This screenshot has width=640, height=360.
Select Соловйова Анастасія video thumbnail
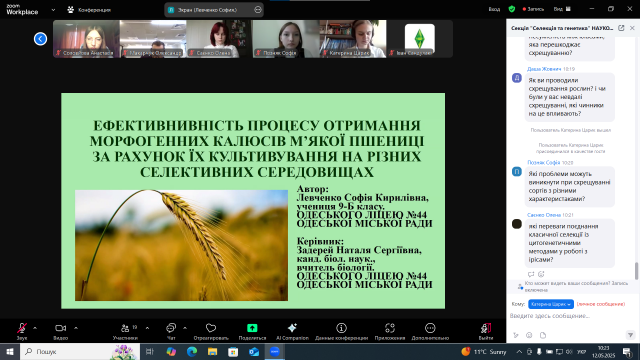86,39
